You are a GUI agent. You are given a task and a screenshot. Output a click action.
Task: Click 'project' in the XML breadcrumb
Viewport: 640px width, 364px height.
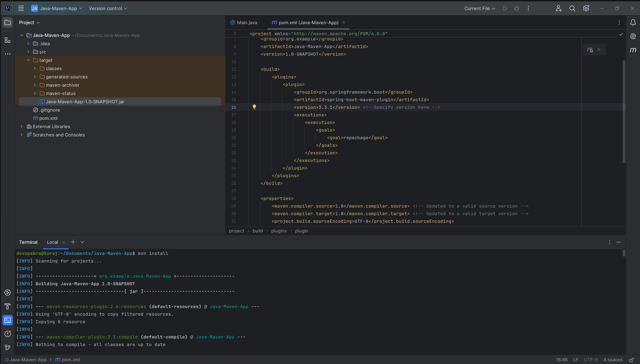pyautogui.click(x=237, y=231)
